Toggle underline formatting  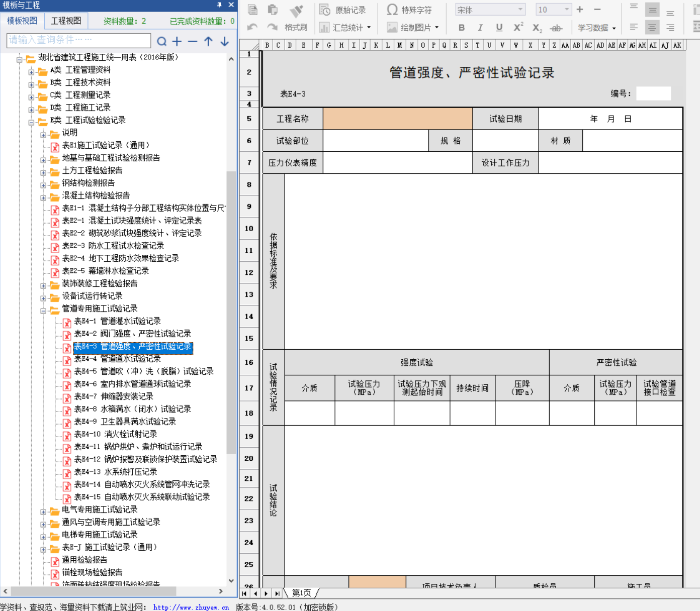[x=499, y=28]
